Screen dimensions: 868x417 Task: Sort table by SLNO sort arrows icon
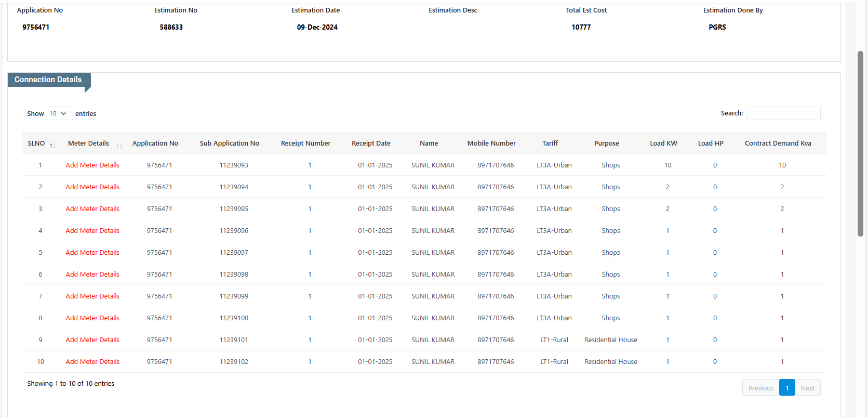pyautogui.click(x=52, y=145)
